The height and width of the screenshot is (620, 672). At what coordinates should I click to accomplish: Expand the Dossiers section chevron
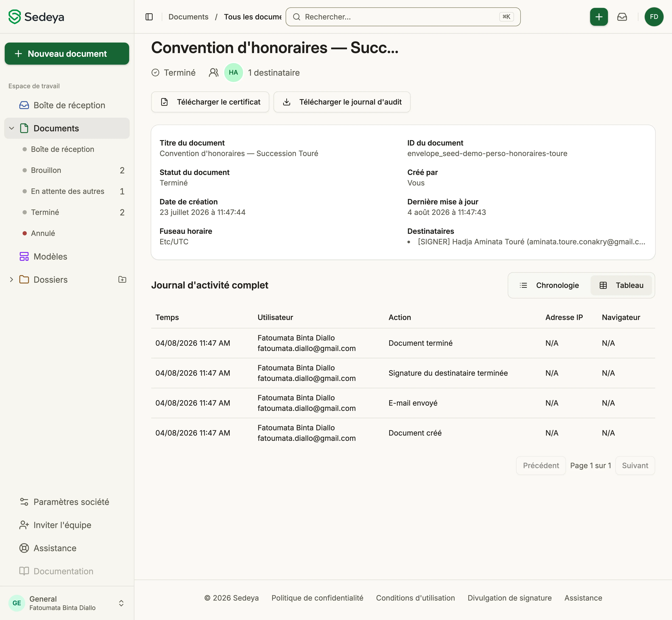tap(11, 280)
